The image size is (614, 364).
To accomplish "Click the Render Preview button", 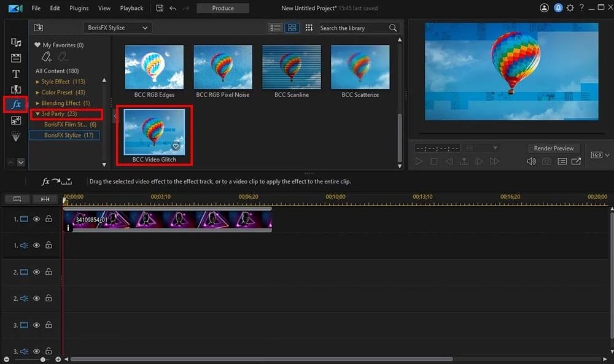I will [x=553, y=149].
